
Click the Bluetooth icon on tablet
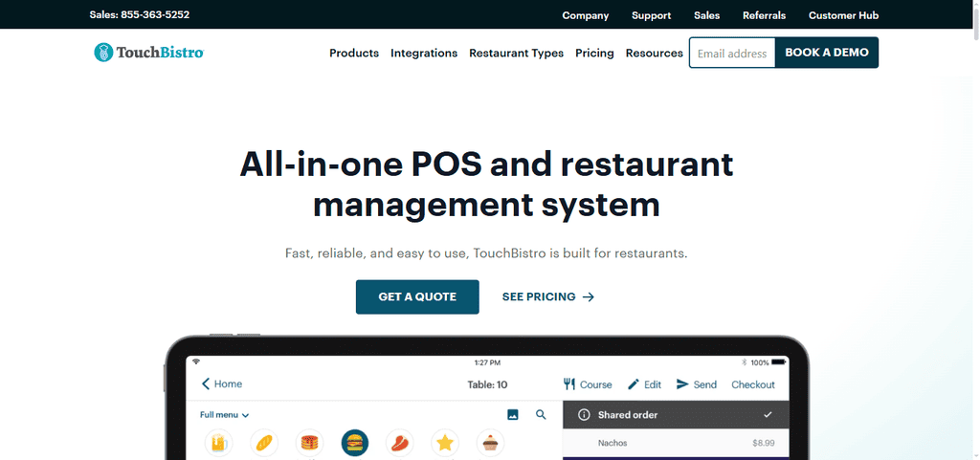click(745, 362)
